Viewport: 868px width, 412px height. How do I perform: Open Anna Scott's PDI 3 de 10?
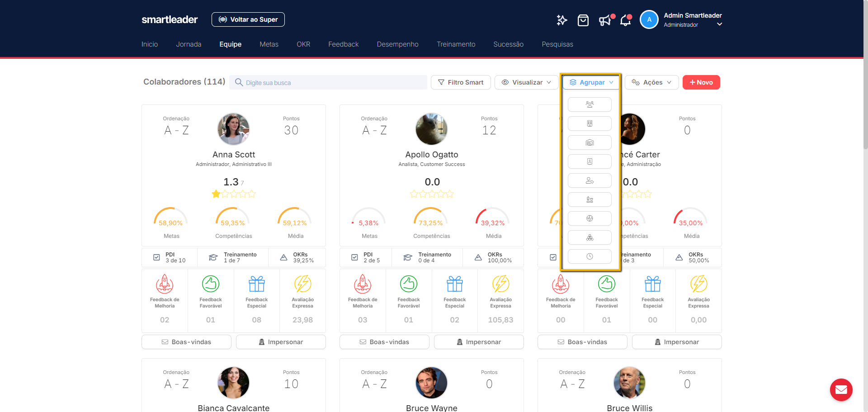pos(170,257)
